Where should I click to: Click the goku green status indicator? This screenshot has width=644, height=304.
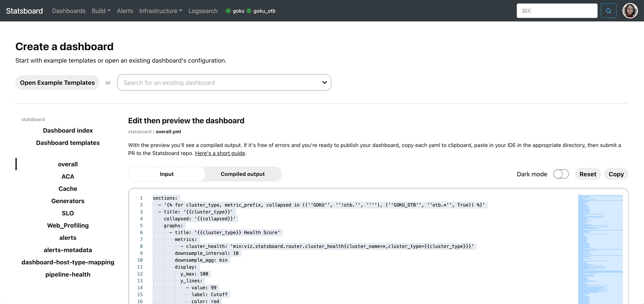point(228,11)
